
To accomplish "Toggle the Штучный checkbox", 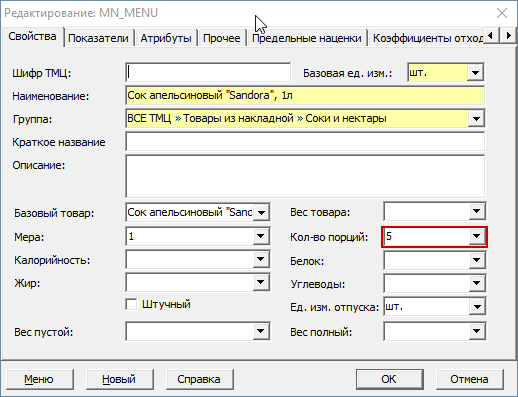I will pos(131,304).
